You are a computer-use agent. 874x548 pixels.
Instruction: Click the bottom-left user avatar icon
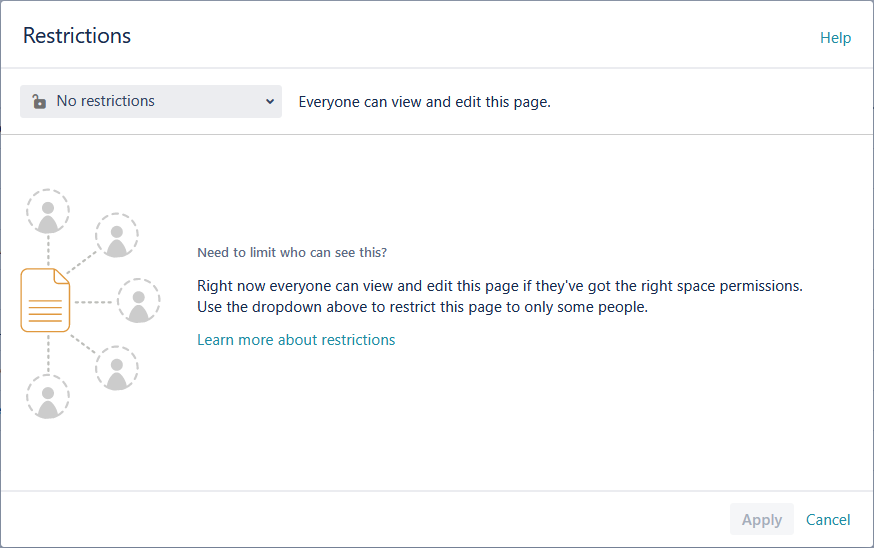click(48, 396)
